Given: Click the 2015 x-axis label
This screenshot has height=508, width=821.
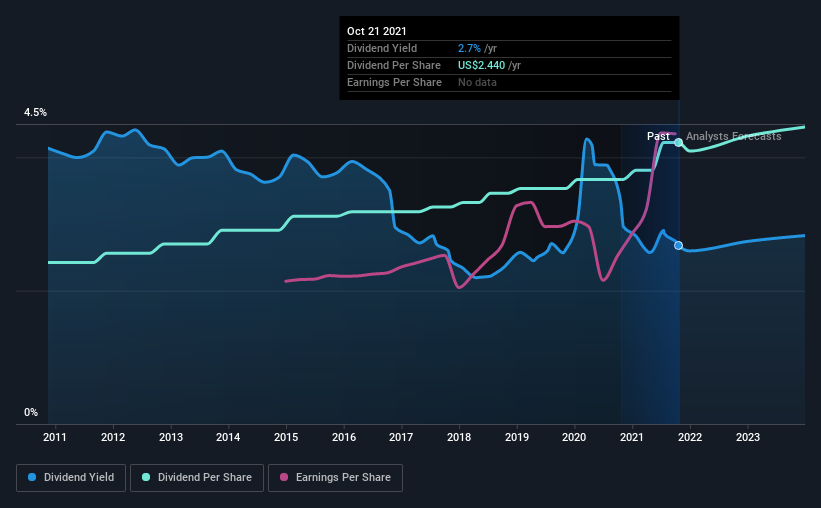Looking at the screenshot, I should (x=286, y=437).
